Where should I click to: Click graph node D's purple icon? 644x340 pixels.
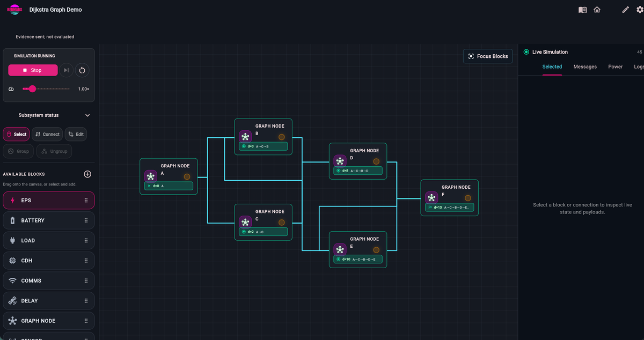(340, 161)
